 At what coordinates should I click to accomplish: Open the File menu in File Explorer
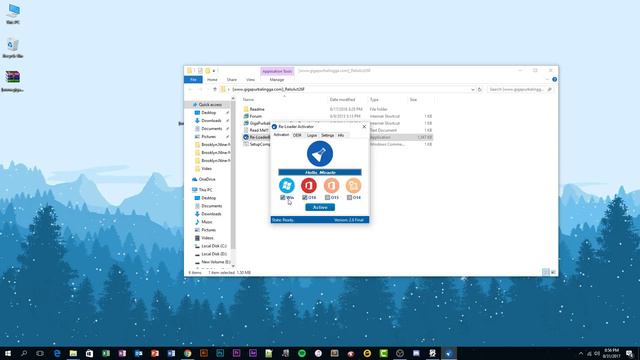pyautogui.click(x=193, y=80)
